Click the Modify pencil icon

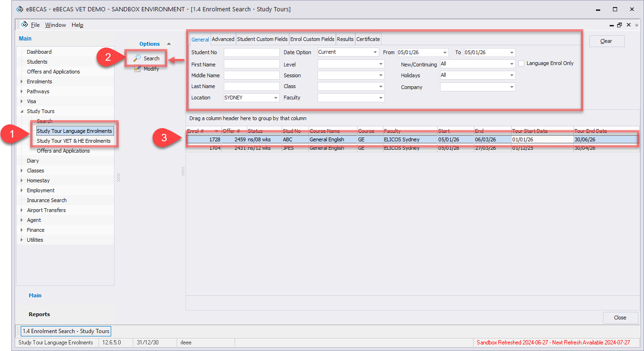point(137,69)
